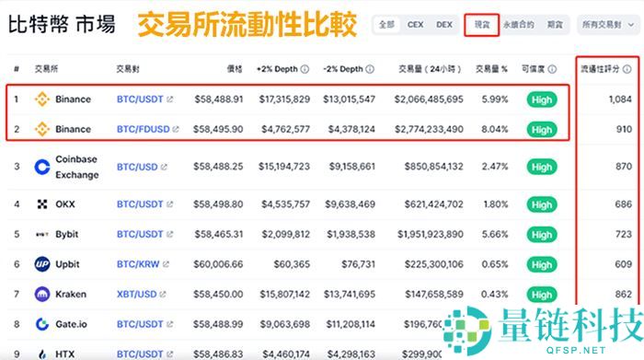Open the Binance BTC/USDT pair link
The image size is (644, 360).
[x=140, y=99]
